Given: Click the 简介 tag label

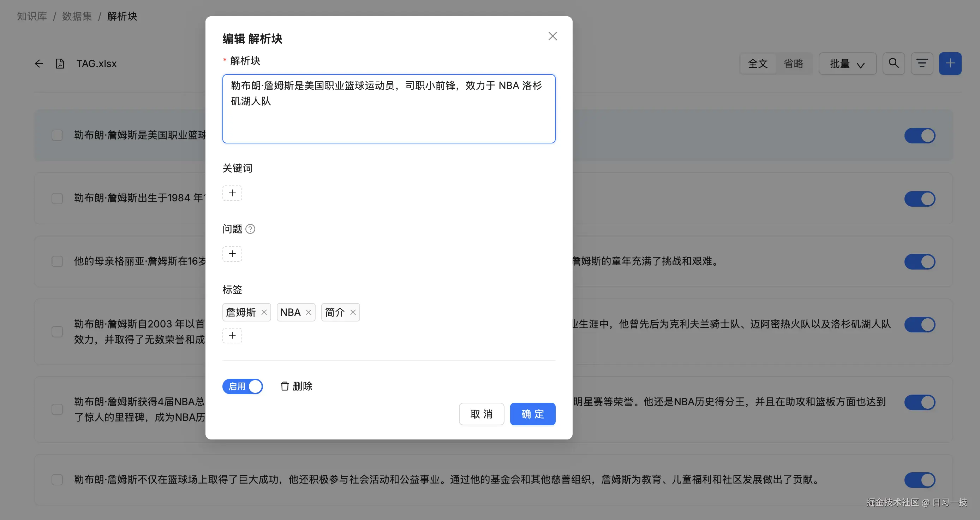Looking at the screenshot, I should (335, 312).
